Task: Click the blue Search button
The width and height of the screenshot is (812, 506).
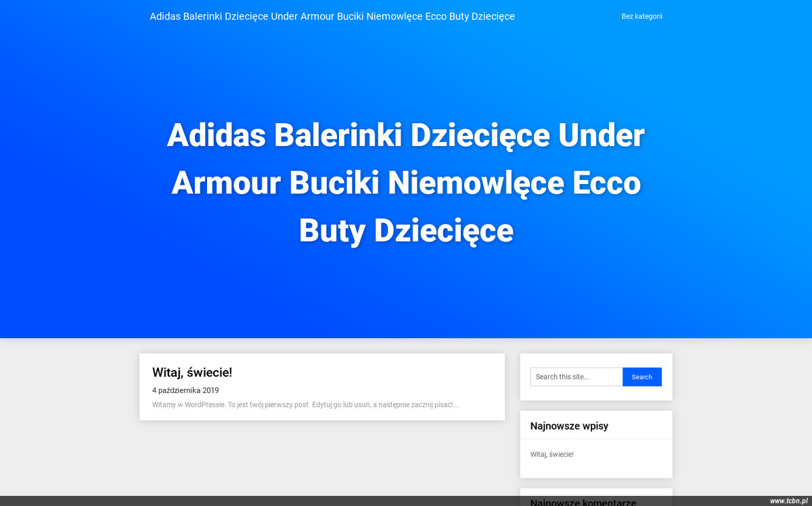Action: click(642, 377)
